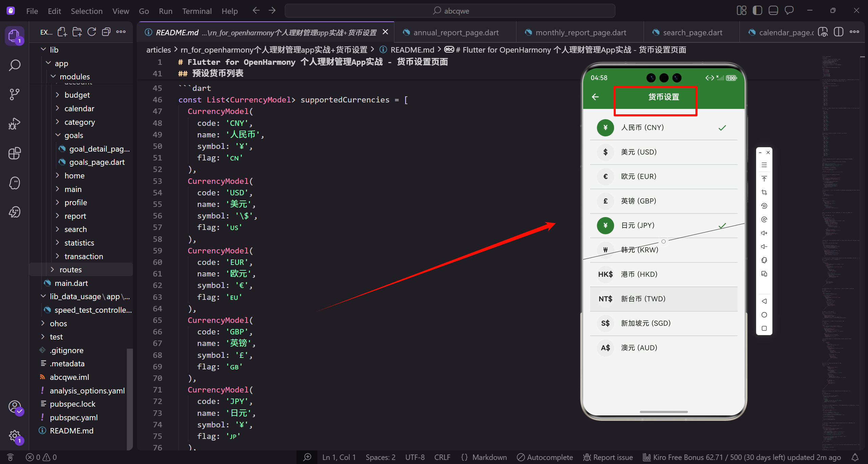Collapse all folders in Explorer
This screenshot has width=868, height=464.
[106, 32]
